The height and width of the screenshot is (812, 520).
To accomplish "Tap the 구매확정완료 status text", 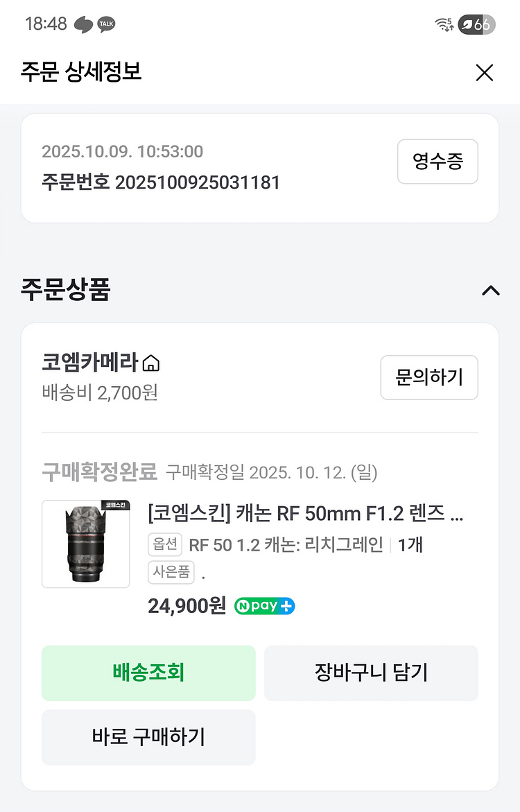I will pos(100,472).
